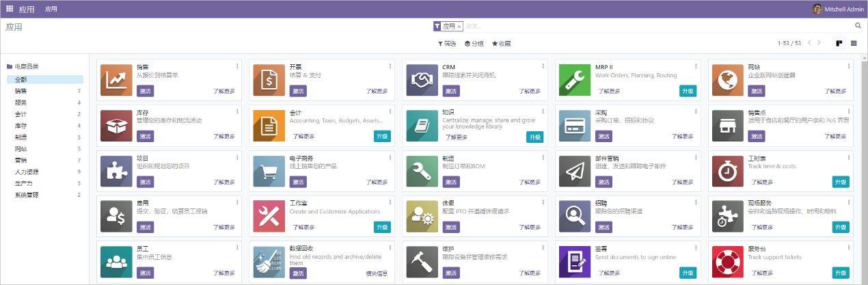Open the 收藏 favorites dropdown

tap(501, 44)
